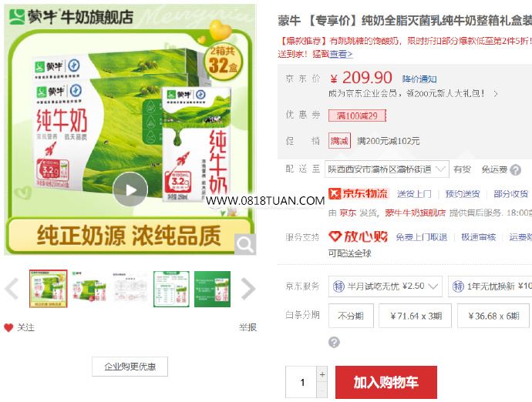Click the installment help question mark icon

coord(334,342)
